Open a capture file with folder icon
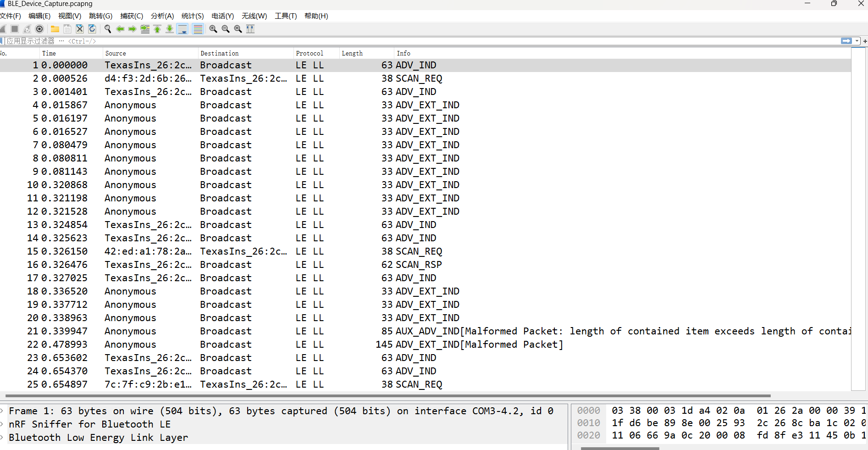Screen dimensions: 868x450 click(x=55, y=29)
